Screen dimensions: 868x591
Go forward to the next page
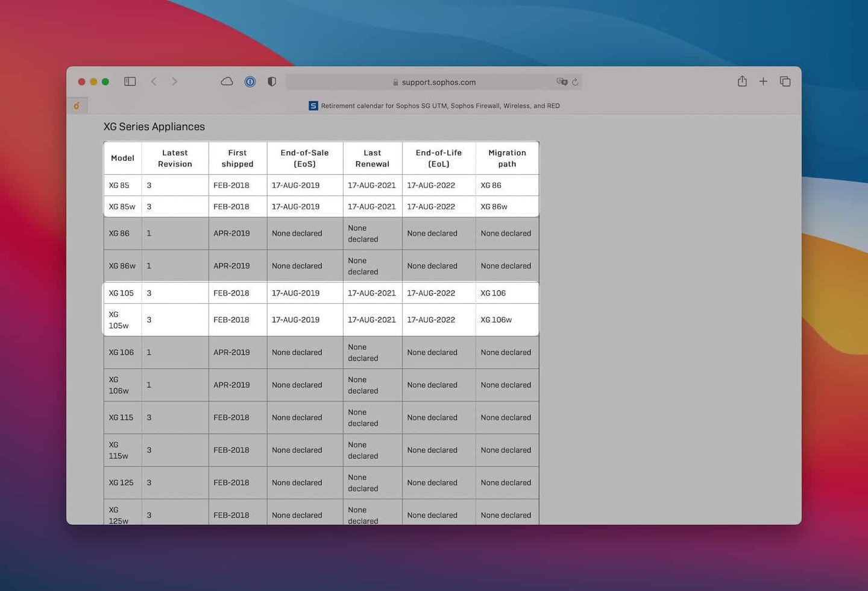click(174, 81)
